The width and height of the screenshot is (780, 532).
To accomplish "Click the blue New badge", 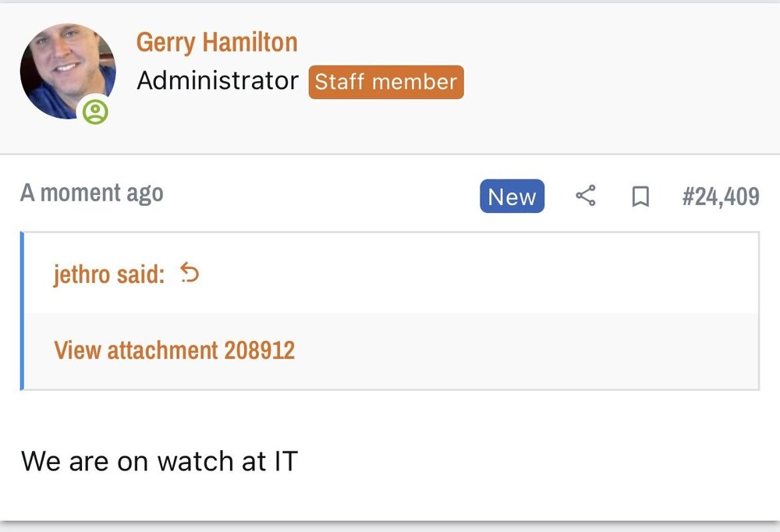I will pos(512,197).
